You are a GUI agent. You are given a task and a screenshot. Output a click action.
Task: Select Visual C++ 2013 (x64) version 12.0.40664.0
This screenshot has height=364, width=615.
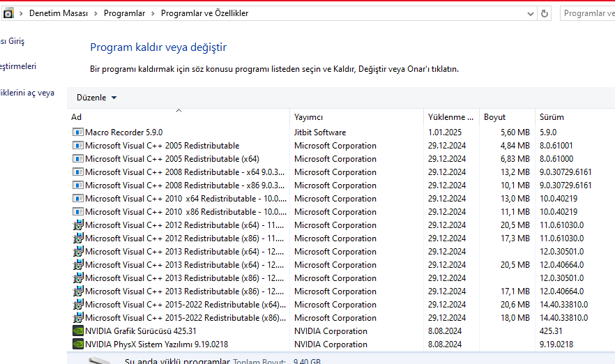(341, 265)
